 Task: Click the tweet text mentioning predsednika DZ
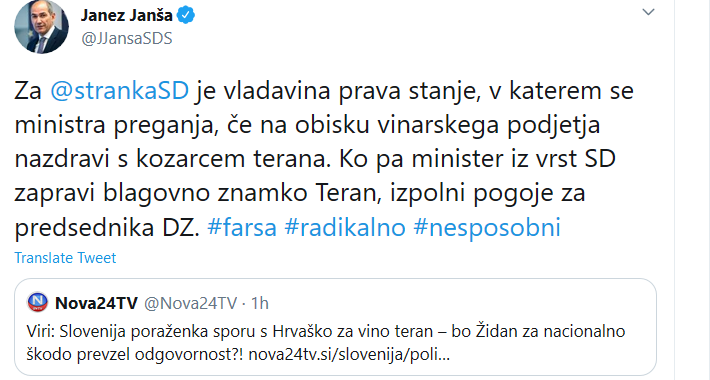107,227
